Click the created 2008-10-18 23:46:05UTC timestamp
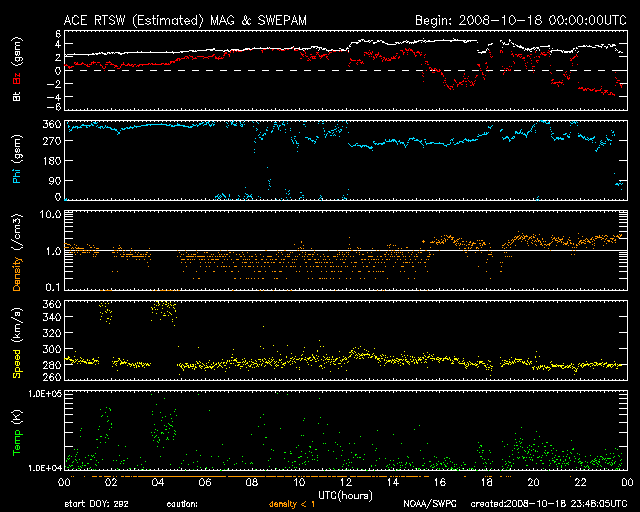Image resolution: width=640 pixels, height=512 pixels. pyautogui.click(x=545, y=504)
